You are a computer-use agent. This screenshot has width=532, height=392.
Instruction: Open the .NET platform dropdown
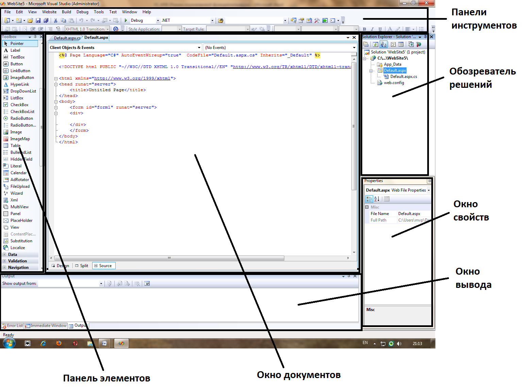tap(212, 20)
